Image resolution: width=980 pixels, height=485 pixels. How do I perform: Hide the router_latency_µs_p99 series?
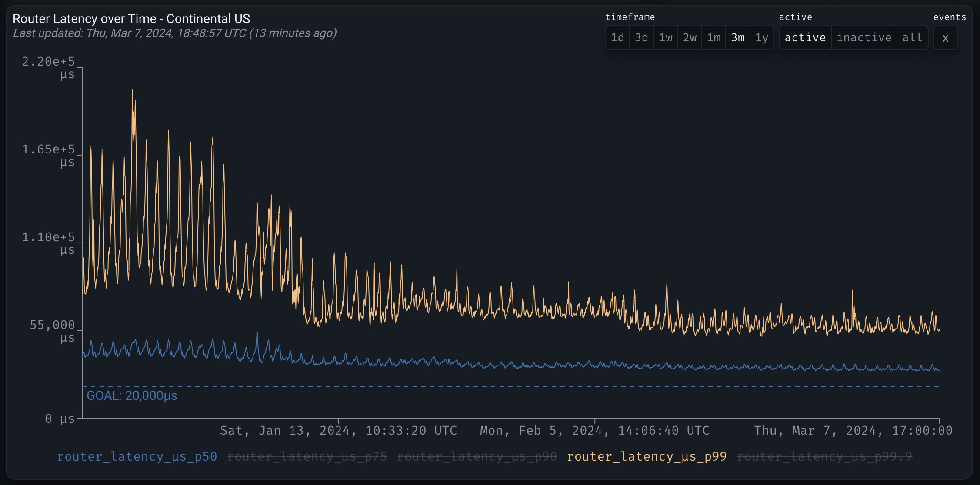[647, 456]
